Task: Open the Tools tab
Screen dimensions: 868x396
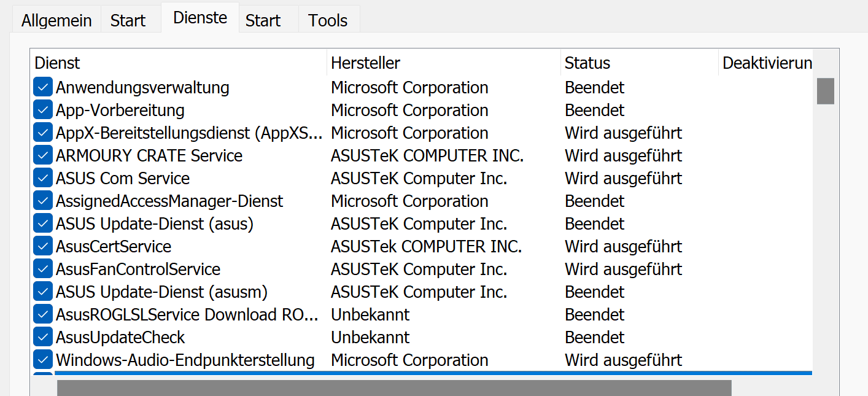Action: [x=328, y=20]
